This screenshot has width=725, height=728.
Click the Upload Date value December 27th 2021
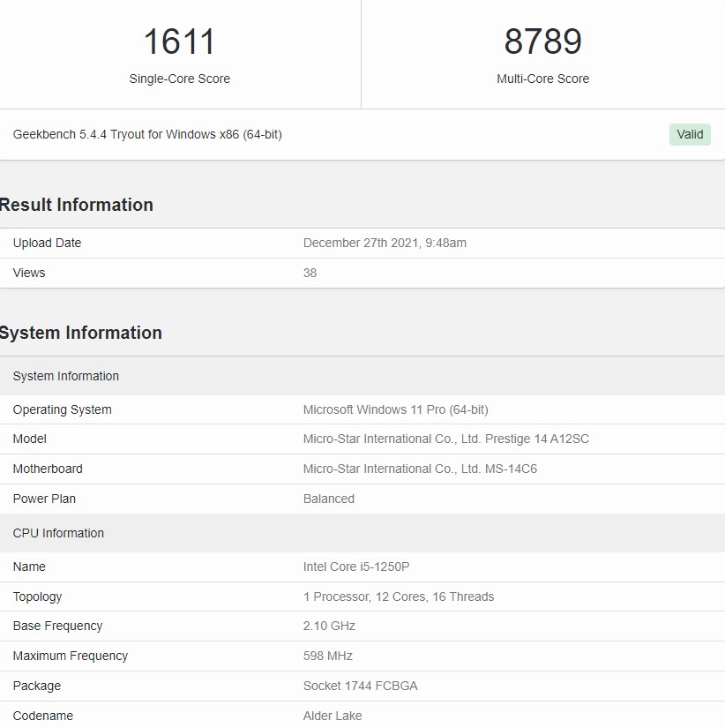click(385, 243)
